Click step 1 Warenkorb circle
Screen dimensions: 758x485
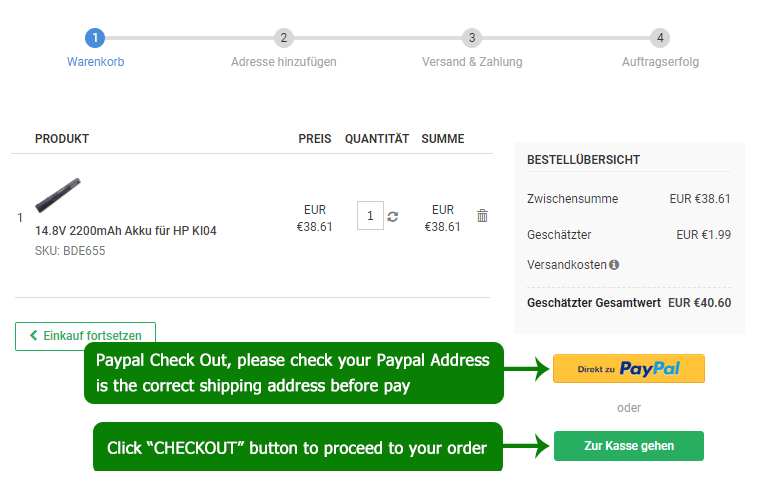click(95, 38)
